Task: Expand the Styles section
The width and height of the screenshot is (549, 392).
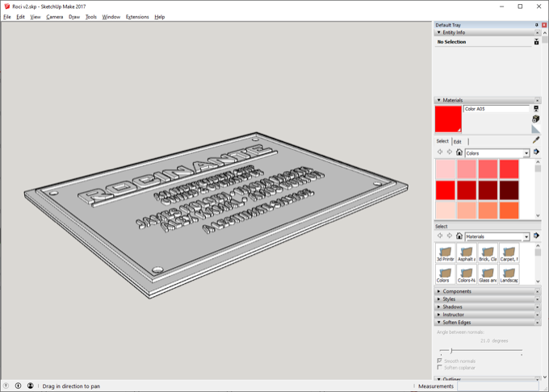Action: 438,299
